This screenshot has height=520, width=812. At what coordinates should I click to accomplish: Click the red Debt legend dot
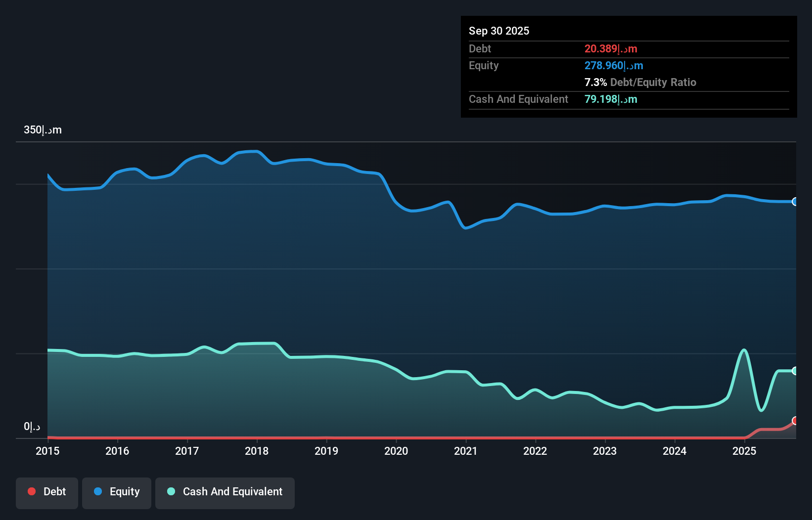coord(32,491)
